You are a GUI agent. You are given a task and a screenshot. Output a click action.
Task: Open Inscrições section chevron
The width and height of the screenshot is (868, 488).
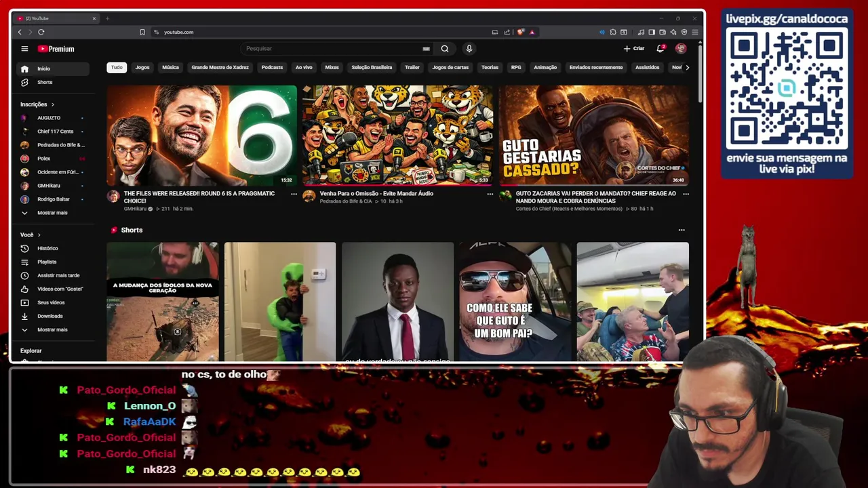click(x=52, y=104)
